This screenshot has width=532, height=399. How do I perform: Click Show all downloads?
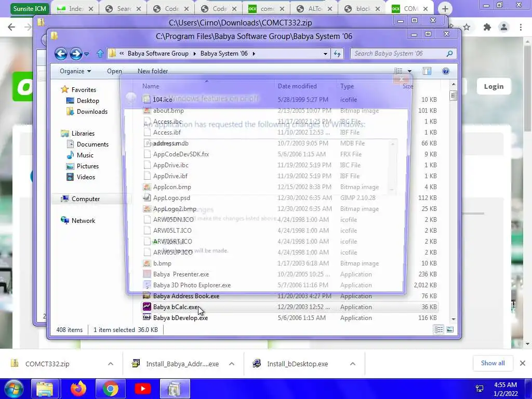[493, 363]
